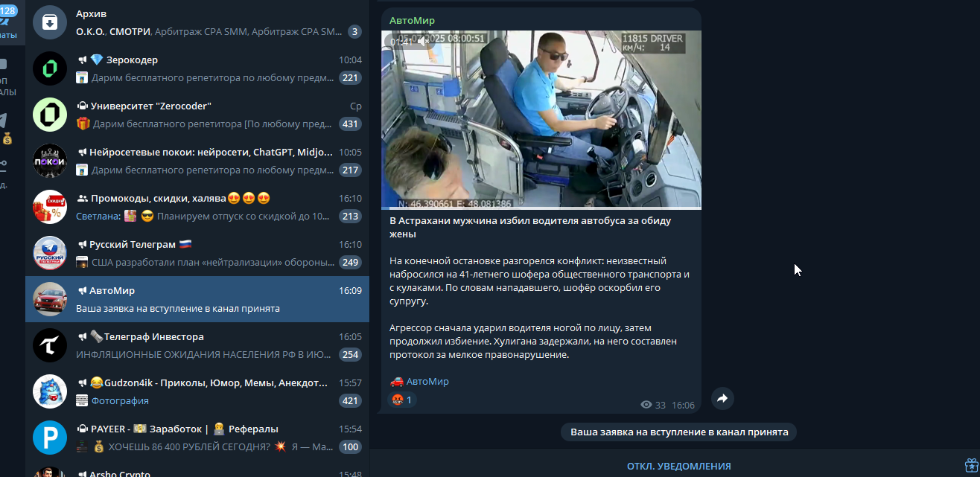
Task: Click the forward arrow beside the АвтоМир post
Action: tap(722, 399)
